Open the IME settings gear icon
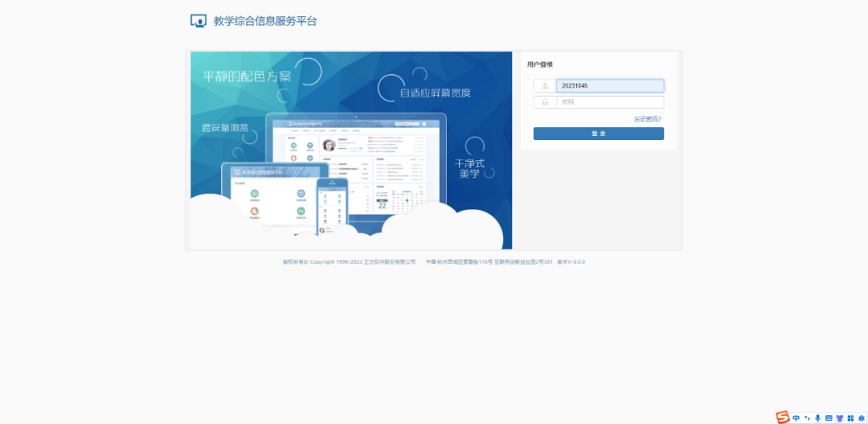Viewport: 868px width, 424px height. (x=861, y=418)
